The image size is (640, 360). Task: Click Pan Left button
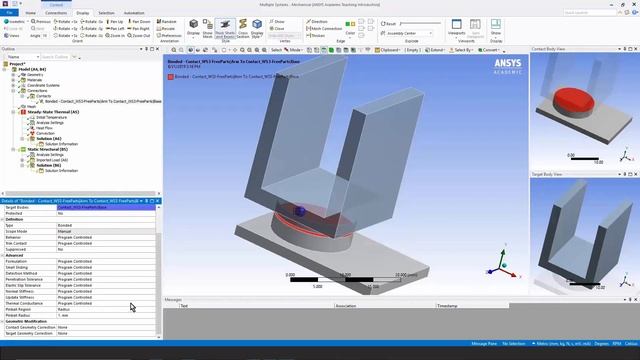tap(115, 29)
